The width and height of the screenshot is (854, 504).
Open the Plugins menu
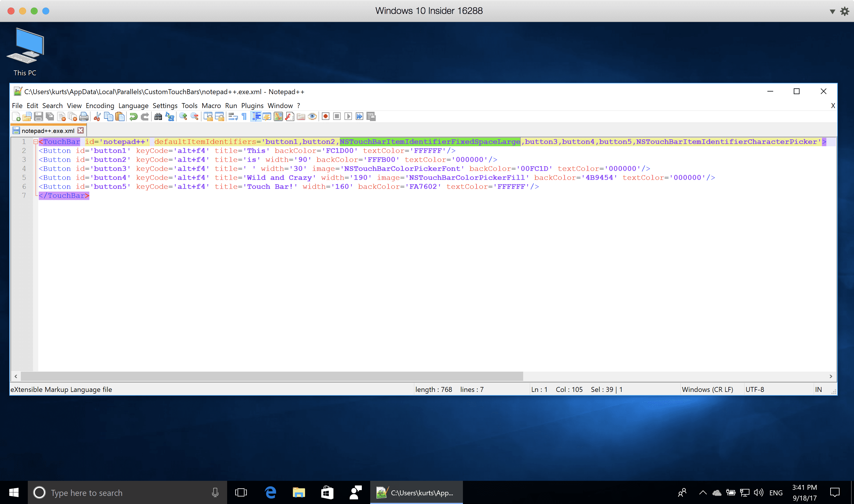[x=252, y=106]
